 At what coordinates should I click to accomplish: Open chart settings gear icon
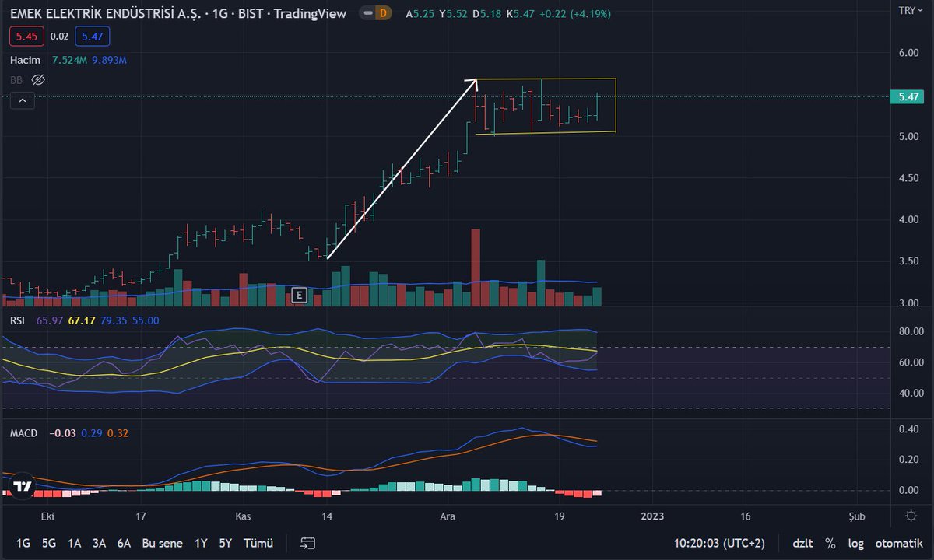pos(911,516)
